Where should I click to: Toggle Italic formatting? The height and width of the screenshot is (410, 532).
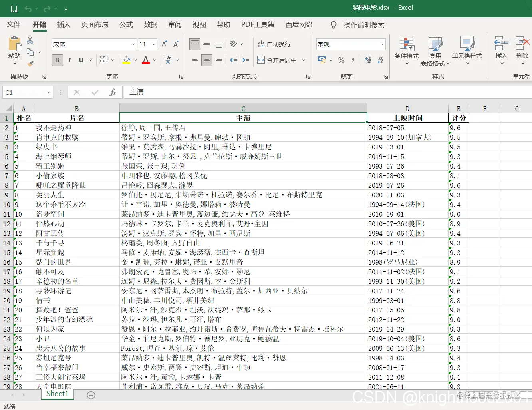tap(69, 60)
